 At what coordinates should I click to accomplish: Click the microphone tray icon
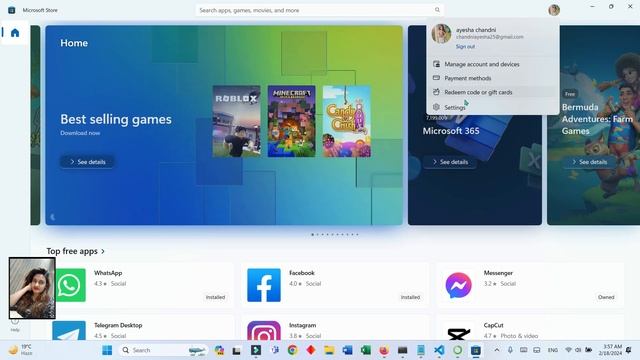[510, 350]
